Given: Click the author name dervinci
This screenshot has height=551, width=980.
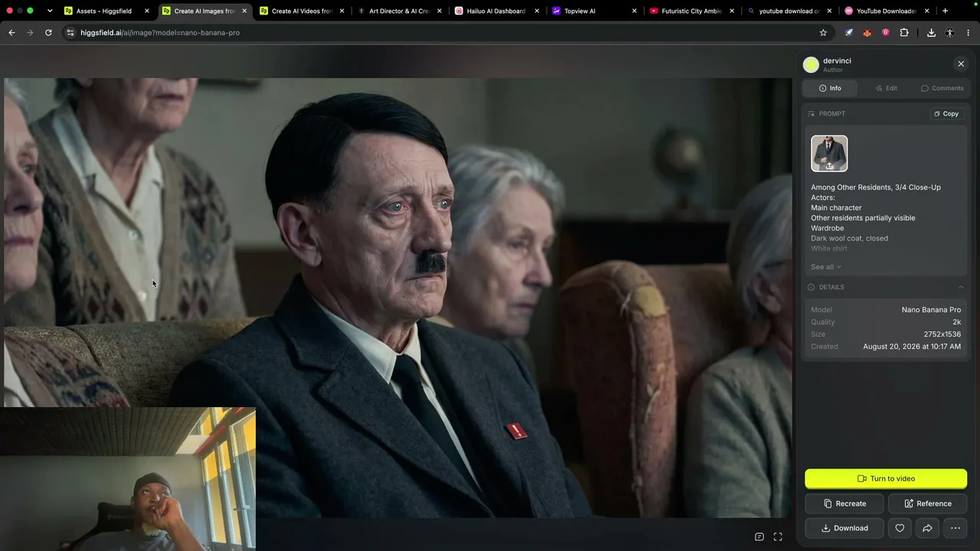Looking at the screenshot, I should [837, 60].
